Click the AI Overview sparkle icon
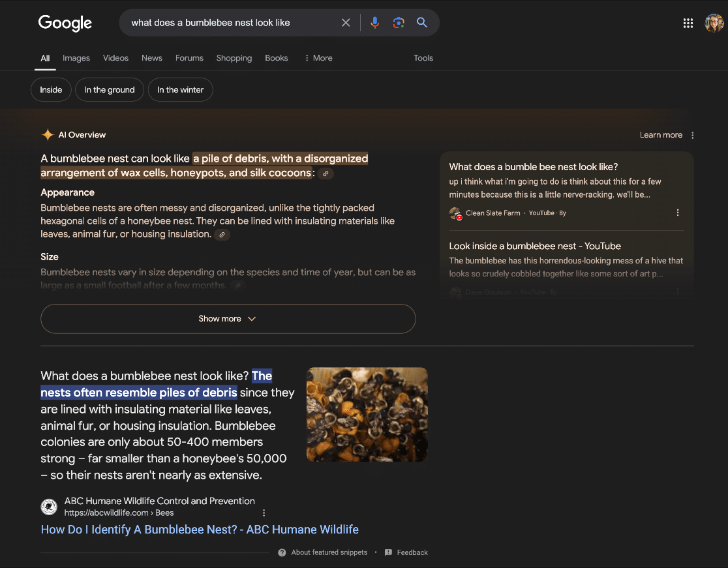This screenshot has width=728, height=568. (48, 134)
